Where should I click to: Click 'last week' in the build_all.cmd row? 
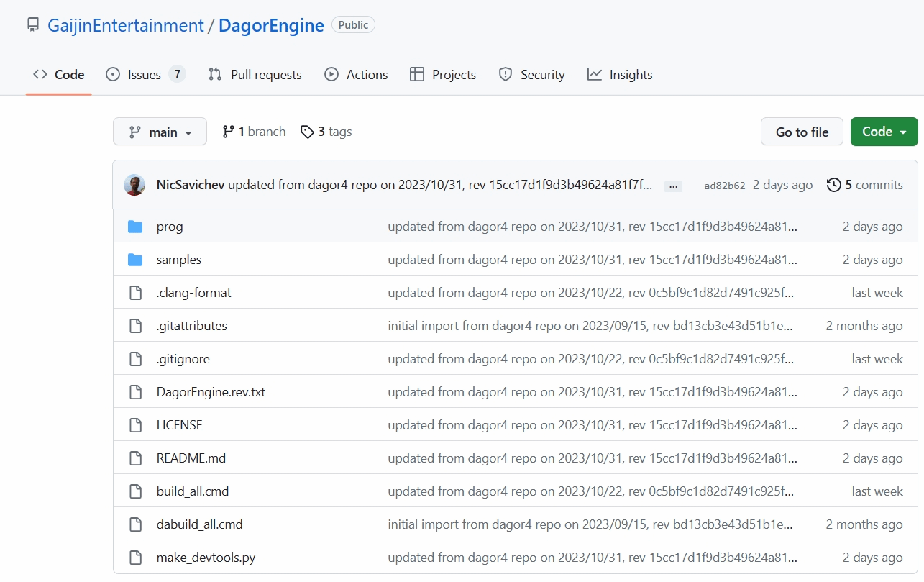(877, 491)
